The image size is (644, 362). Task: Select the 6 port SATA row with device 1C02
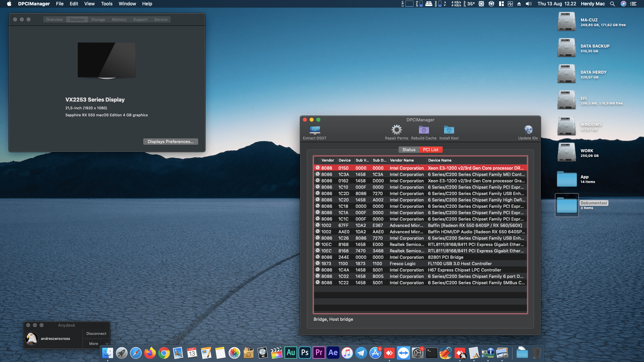[420, 277]
